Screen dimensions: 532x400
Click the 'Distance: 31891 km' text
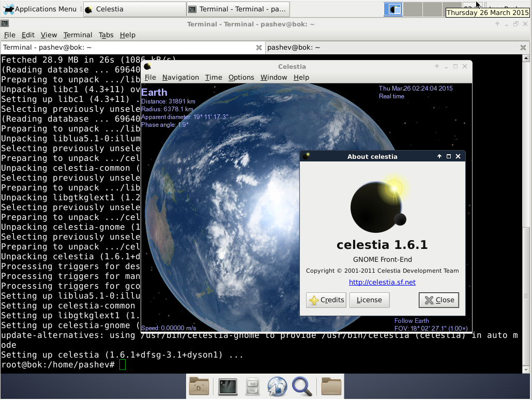pos(169,101)
